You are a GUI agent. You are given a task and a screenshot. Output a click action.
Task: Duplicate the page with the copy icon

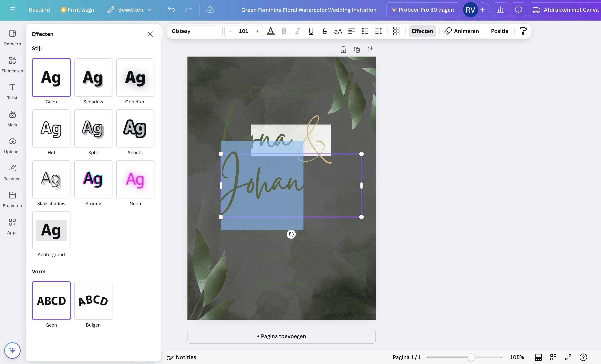tap(357, 50)
